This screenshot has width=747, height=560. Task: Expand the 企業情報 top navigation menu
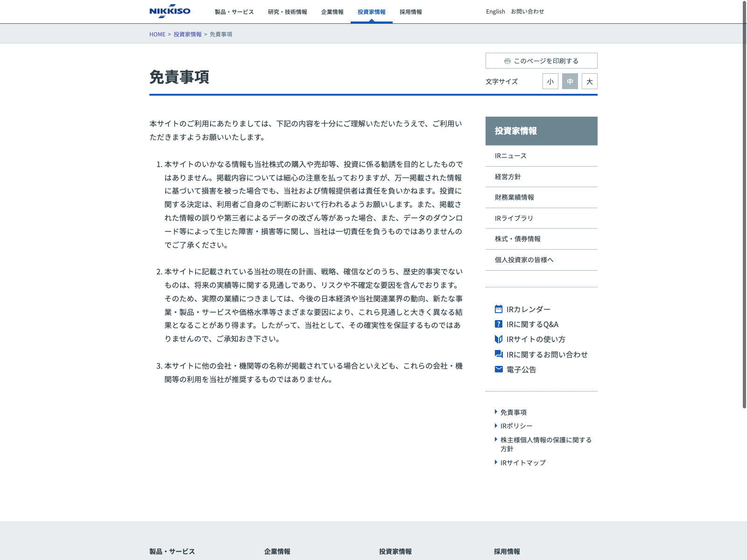[332, 12]
